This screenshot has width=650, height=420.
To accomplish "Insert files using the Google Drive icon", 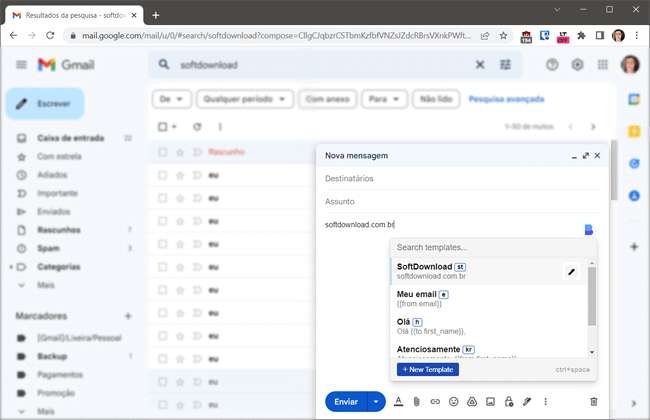I will tap(472, 402).
